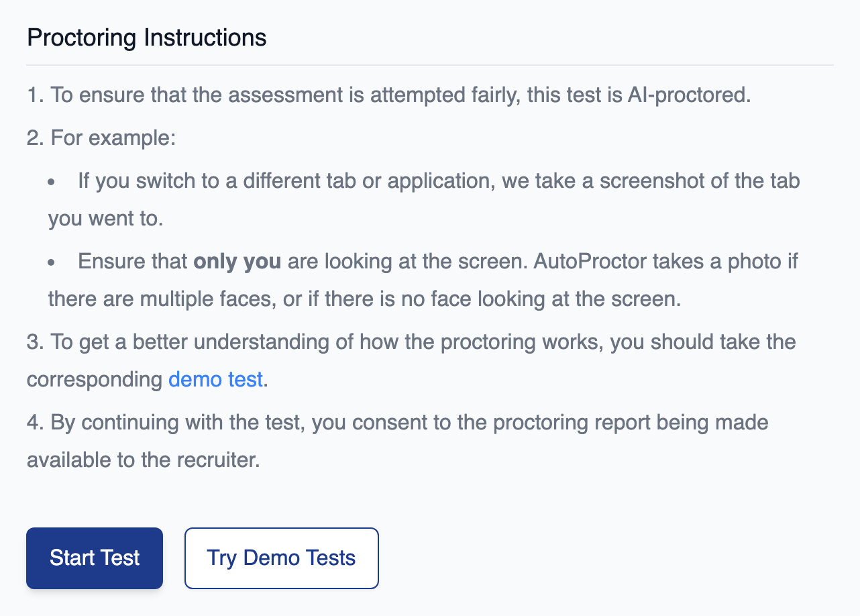Click "To get a better understanding" line
860x616 pixels.
tap(411, 342)
